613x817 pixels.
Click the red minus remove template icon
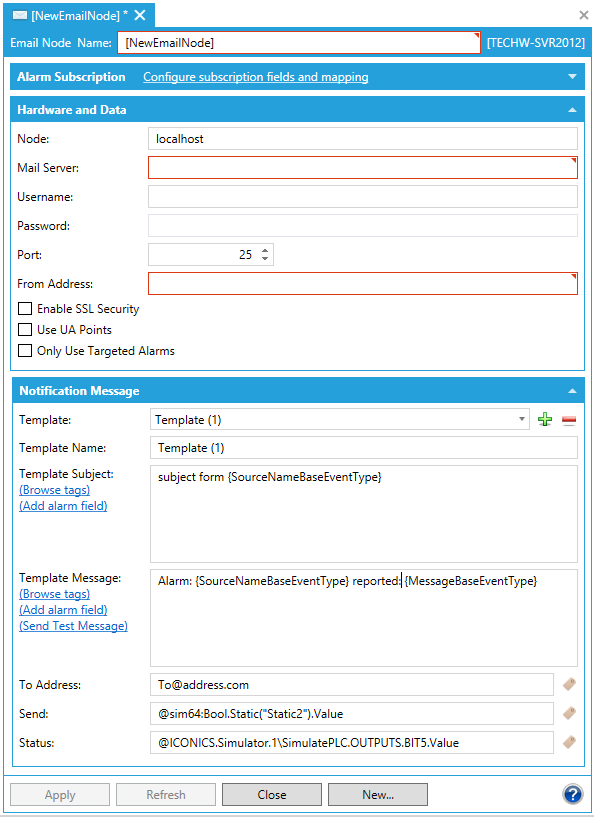pos(569,420)
